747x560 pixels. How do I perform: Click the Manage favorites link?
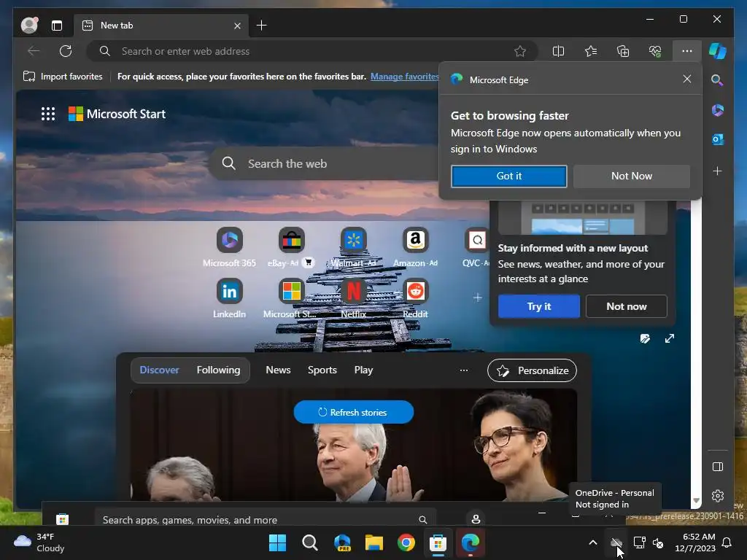pyautogui.click(x=404, y=76)
